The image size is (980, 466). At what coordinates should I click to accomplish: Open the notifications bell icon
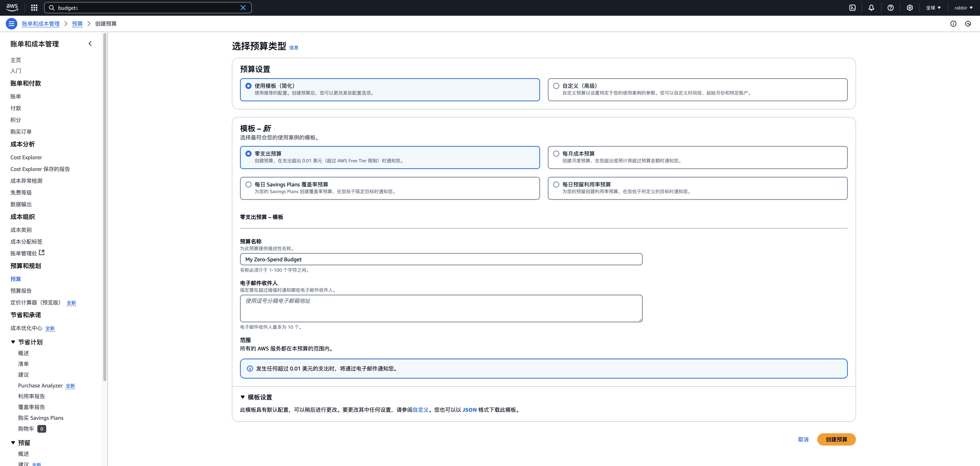(871, 8)
